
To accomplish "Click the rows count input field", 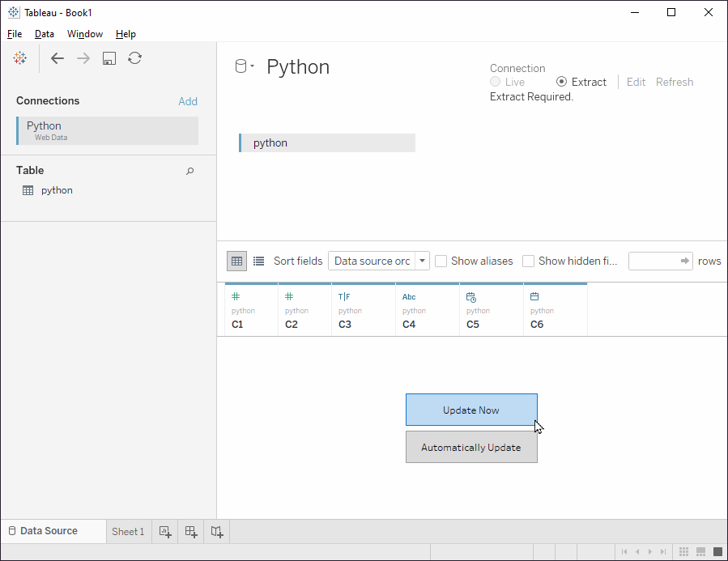I will [x=653, y=261].
